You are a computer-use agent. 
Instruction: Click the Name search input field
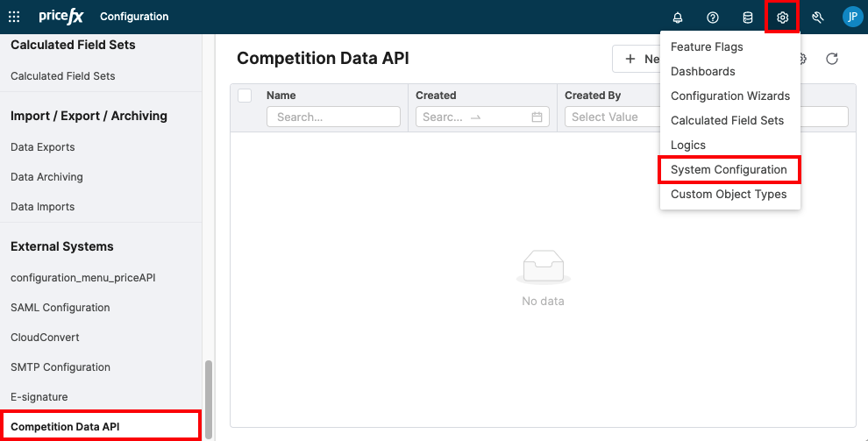333,117
